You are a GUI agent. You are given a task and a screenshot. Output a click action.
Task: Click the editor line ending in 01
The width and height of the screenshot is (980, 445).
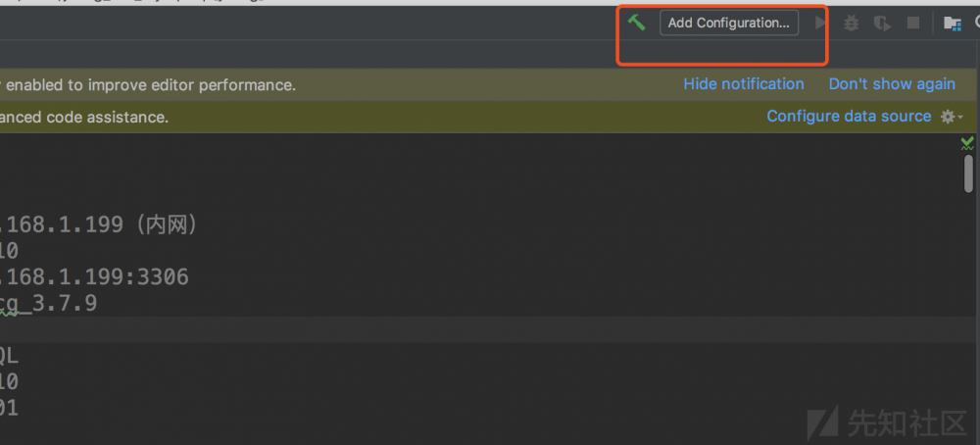click(x=10, y=408)
